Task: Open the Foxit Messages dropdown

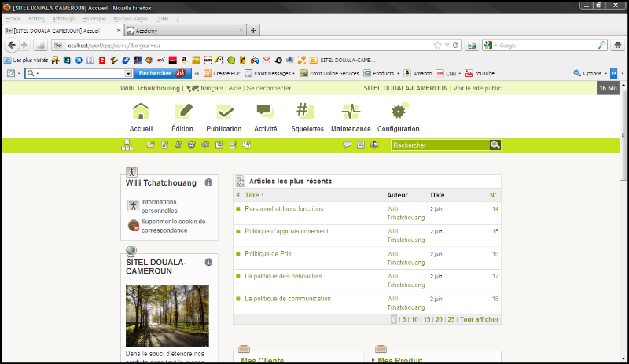Action: pyautogui.click(x=293, y=73)
